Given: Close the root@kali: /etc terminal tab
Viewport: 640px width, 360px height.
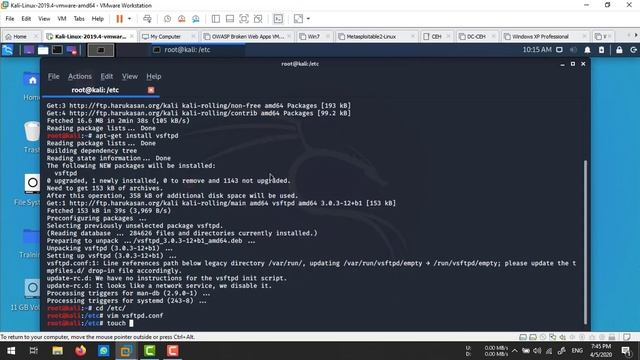Looking at the screenshot, I should pos(151,90).
